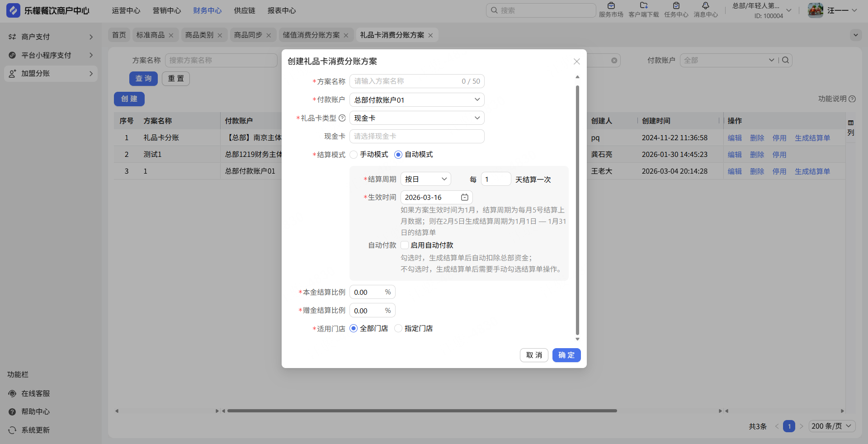The width and height of the screenshot is (868, 444).
Task: Click the help icon beside 礼品卡类型
Action: coord(342,118)
